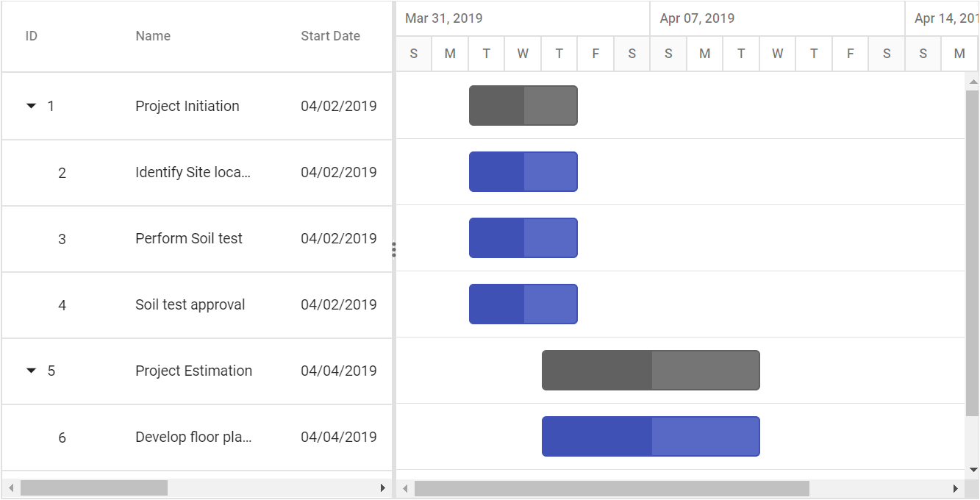The image size is (980, 500).
Task: Sort by the ID column header
Action: 32,36
